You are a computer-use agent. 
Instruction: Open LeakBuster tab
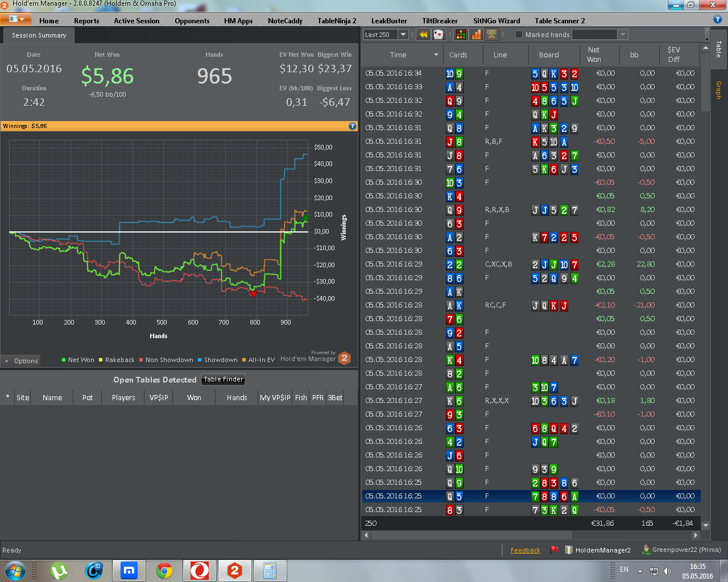click(389, 21)
